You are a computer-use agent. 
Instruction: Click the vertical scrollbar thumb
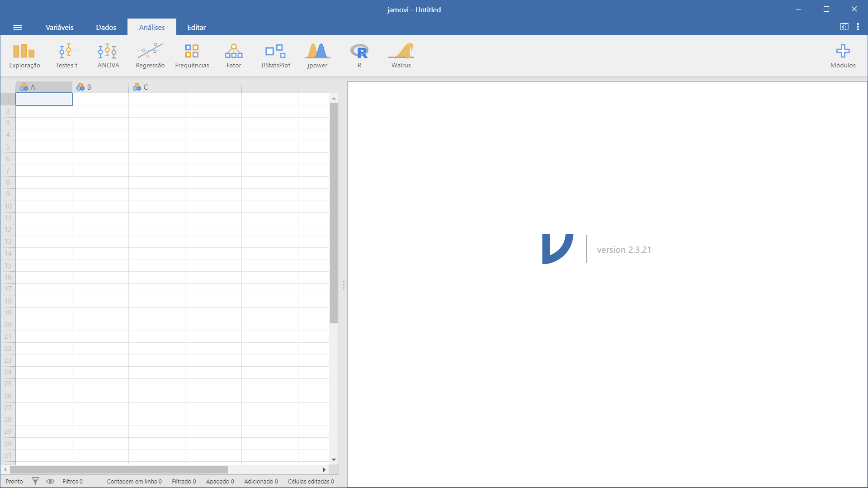(334, 213)
